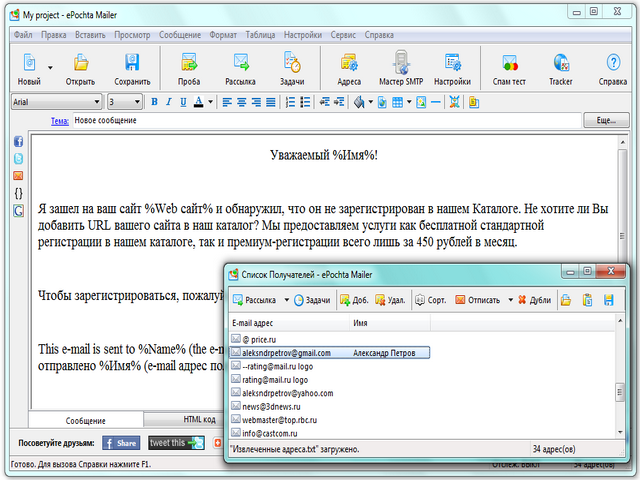Viewport: 640px width, 480px height.
Task: Open font color dropdown arrow
Action: 210,102
